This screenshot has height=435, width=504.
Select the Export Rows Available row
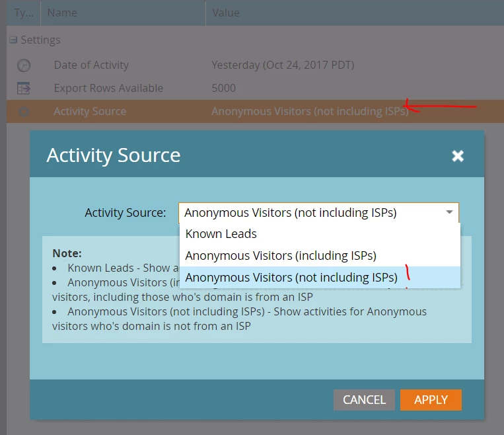(255, 88)
